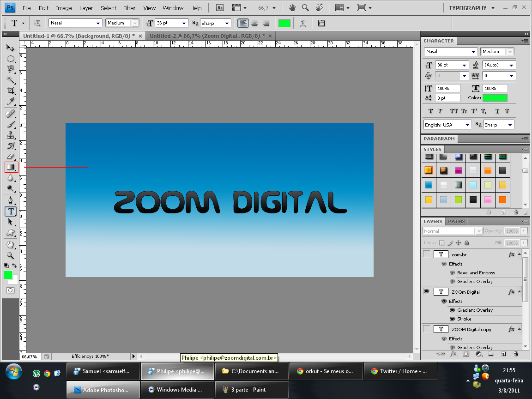Toggle text orientation in options bar
The height and width of the screenshot is (399, 532).
37,23
